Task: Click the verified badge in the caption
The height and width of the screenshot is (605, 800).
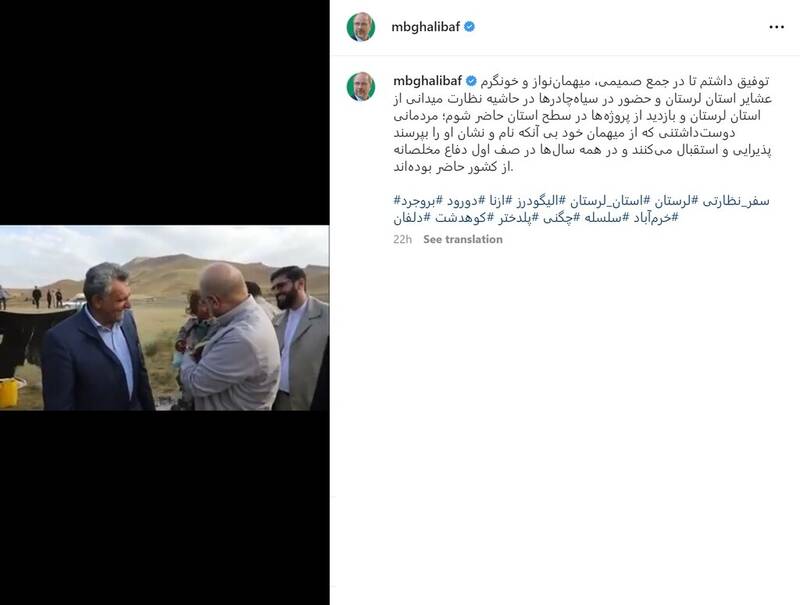Action: [x=471, y=81]
